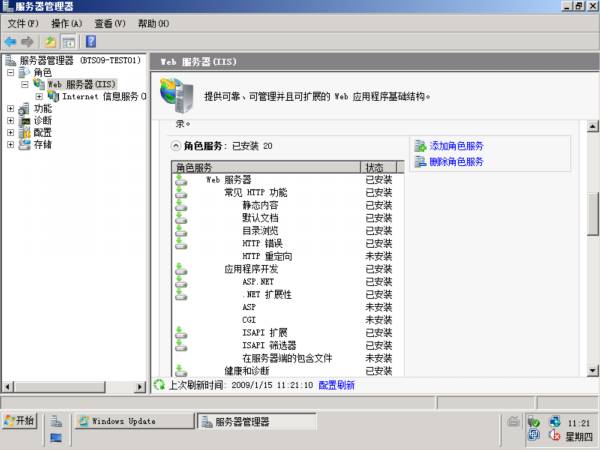Click the 角色服务 column header

coord(266,167)
